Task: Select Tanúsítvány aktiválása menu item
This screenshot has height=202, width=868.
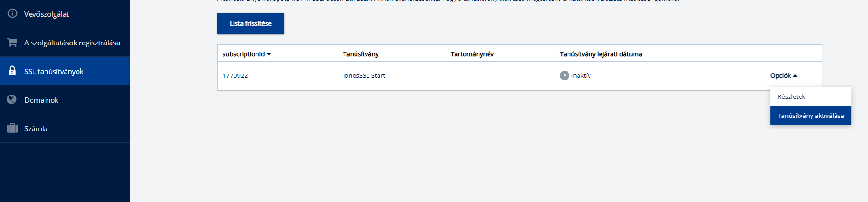Action: pos(811,116)
